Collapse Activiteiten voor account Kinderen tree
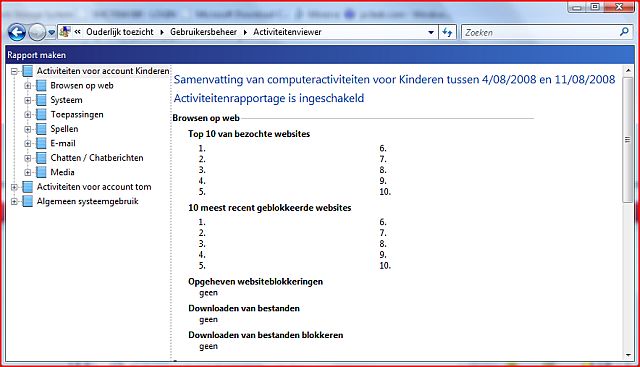This screenshot has width=640, height=367. click(14, 71)
